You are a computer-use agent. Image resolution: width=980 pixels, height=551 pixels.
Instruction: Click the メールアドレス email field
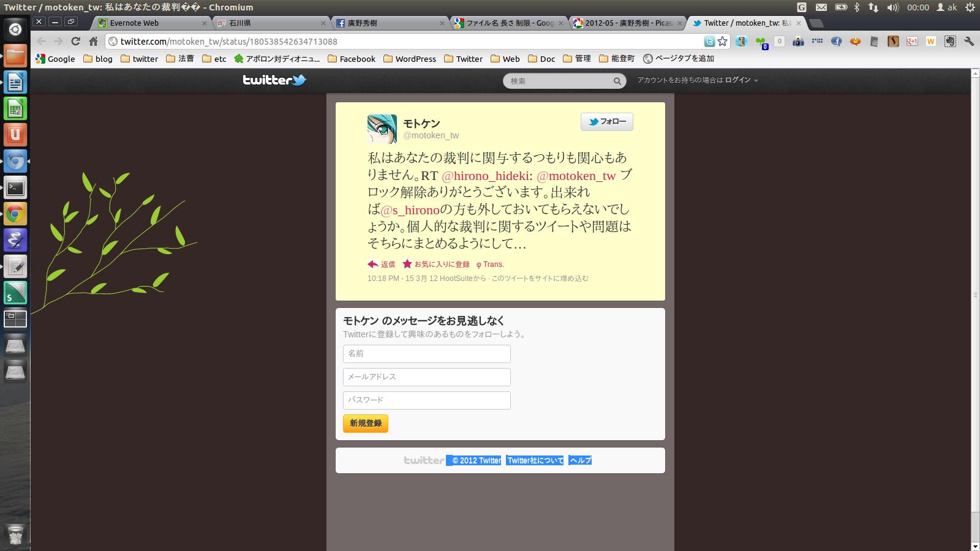[427, 377]
